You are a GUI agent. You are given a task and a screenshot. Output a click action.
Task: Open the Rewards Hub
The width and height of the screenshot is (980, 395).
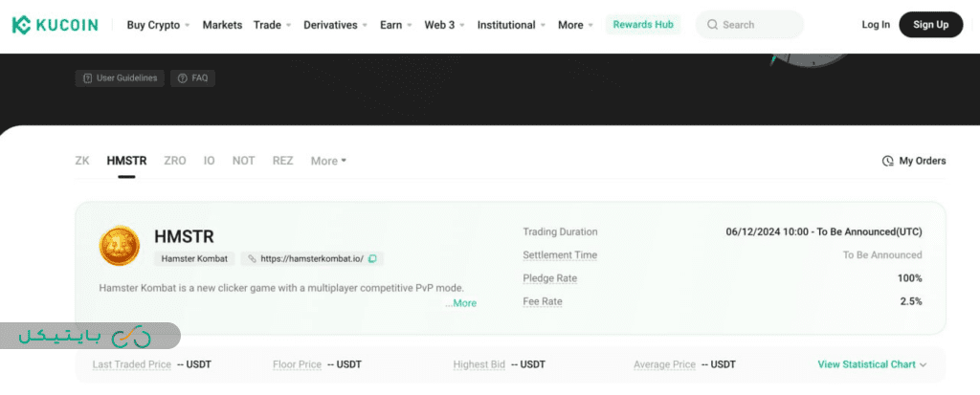(643, 25)
